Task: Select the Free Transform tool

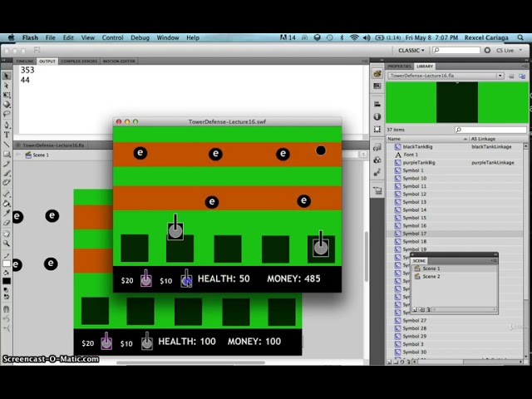Action: click(7, 95)
